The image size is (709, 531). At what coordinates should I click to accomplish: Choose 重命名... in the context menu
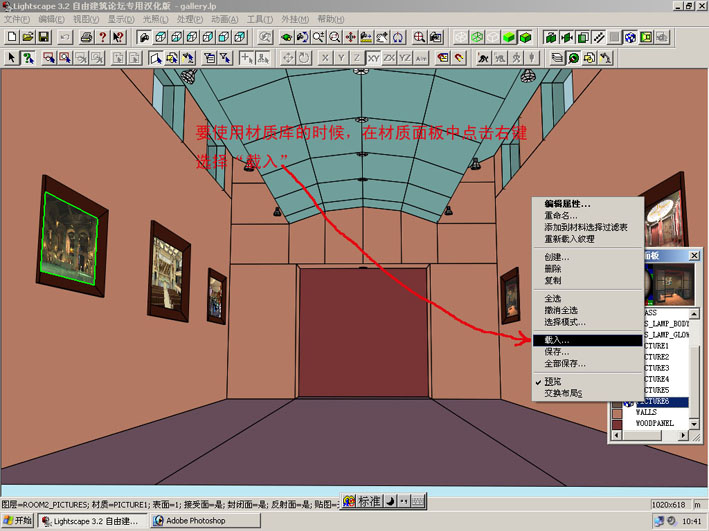click(x=588, y=216)
